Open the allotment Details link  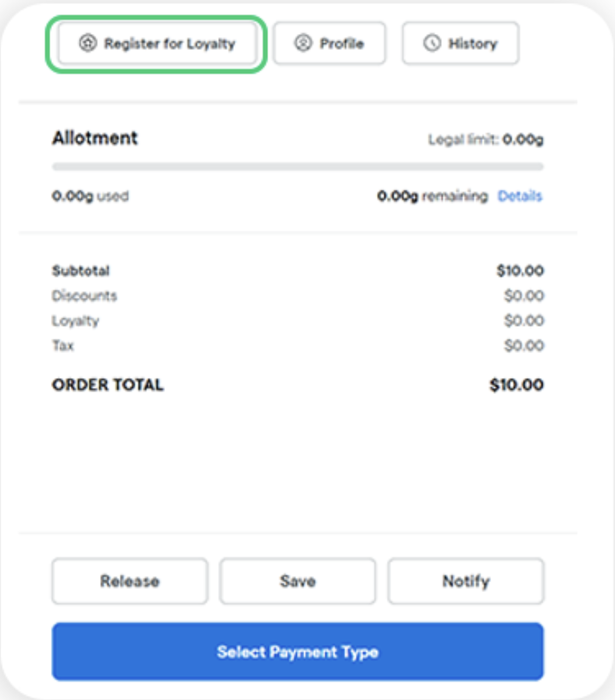pos(520,196)
